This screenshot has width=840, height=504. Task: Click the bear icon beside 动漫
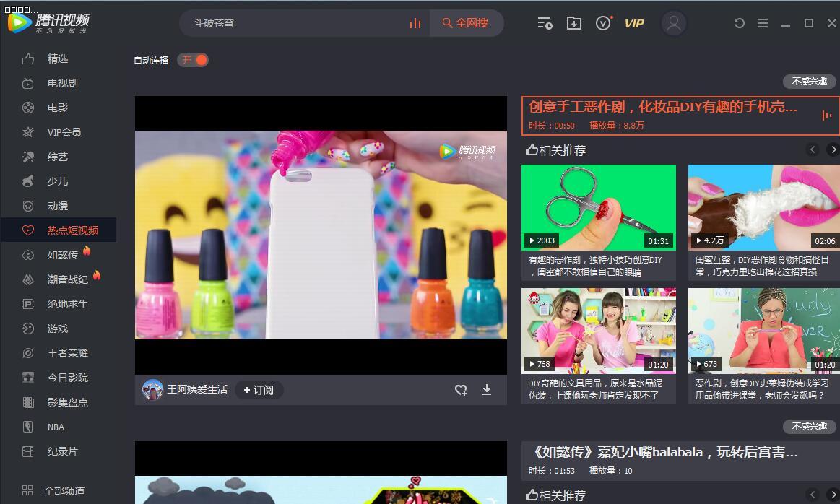click(28, 206)
